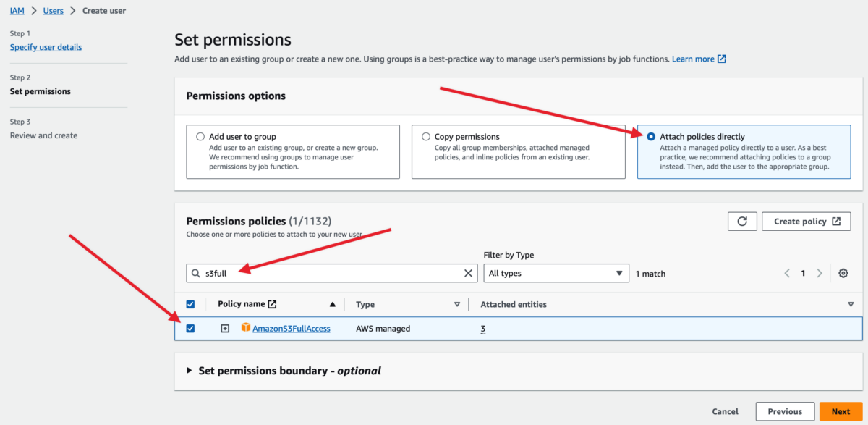Select the Copy permissions radio option
This screenshot has width=868, height=425.
(x=426, y=136)
